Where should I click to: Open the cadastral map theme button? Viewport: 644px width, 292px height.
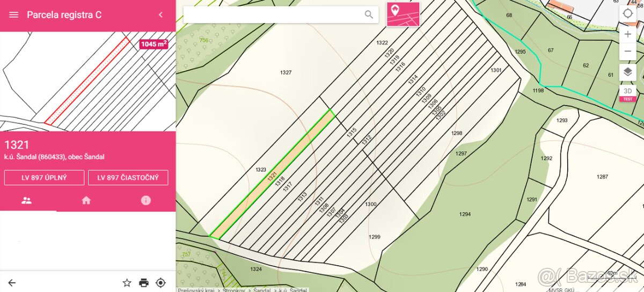click(x=403, y=14)
